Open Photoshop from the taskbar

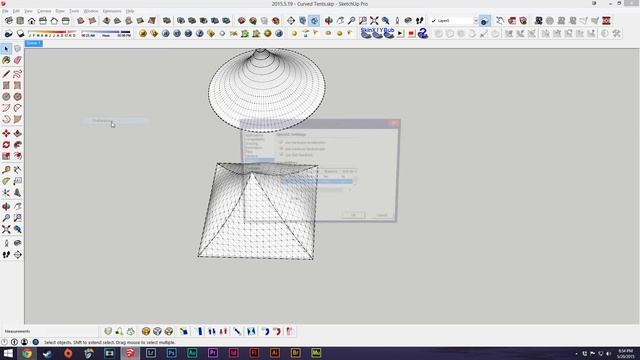pos(171,353)
